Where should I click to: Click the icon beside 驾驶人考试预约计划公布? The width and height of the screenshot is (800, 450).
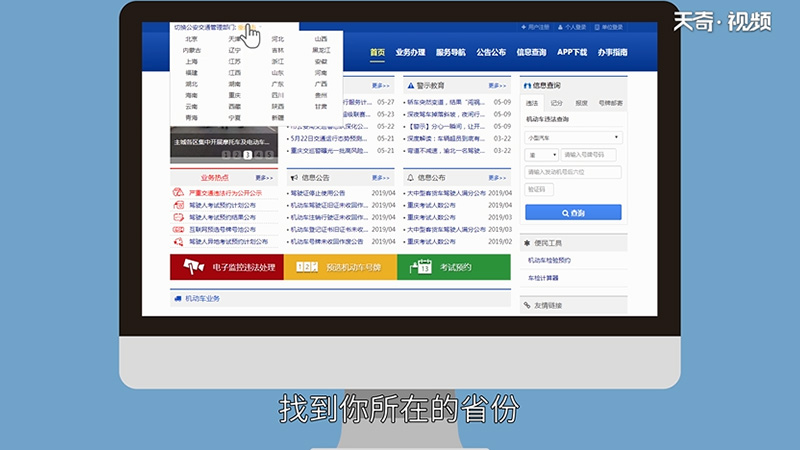178,205
